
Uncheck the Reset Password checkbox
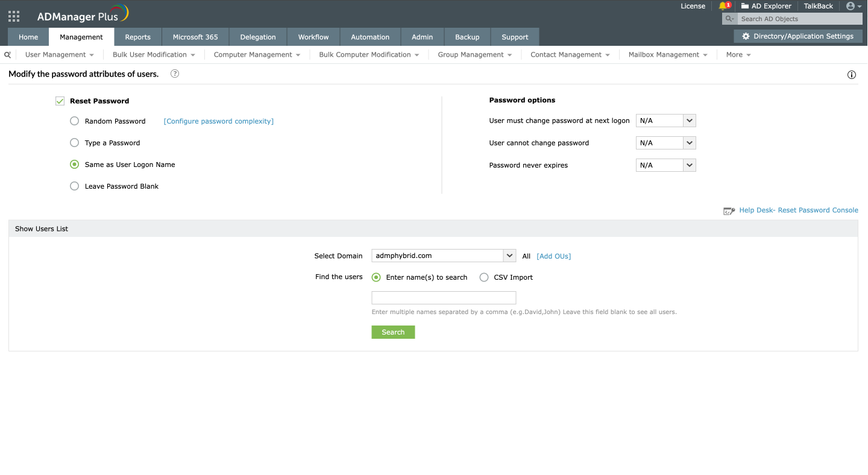[x=60, y=101]
